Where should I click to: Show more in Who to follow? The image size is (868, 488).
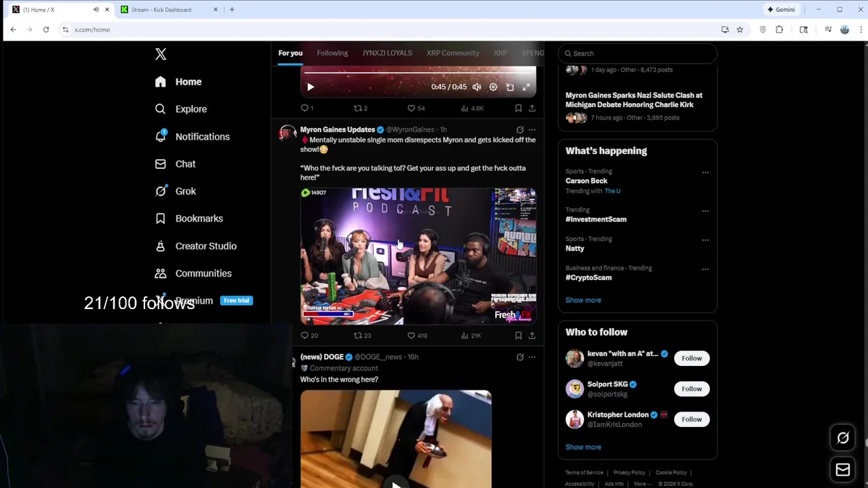tap(583, 447)
